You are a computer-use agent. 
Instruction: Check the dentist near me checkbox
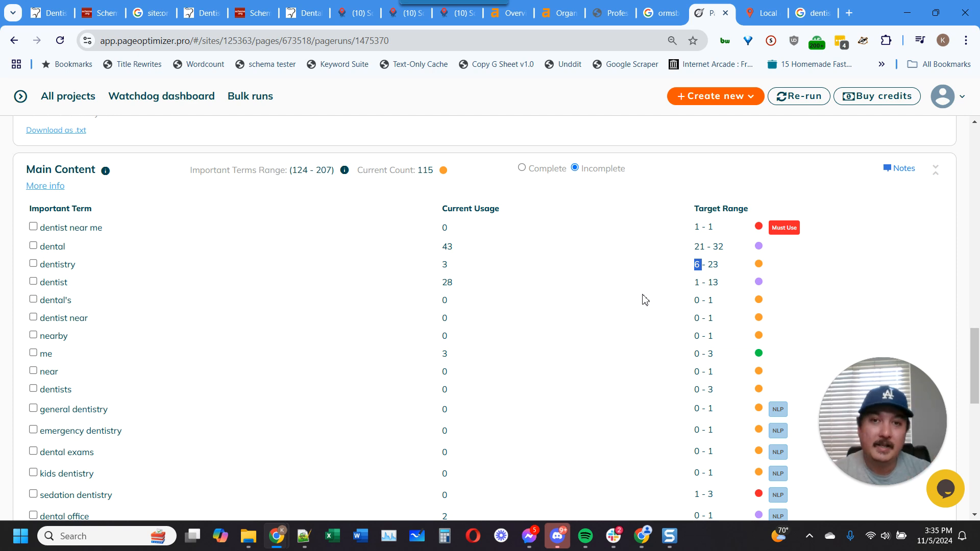pos(33,226)
